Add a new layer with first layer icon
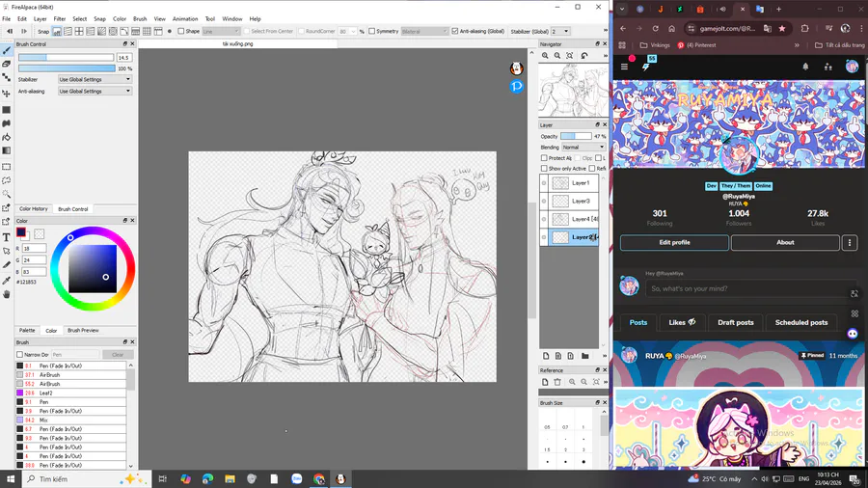Viewport: 868px width, 488px height. point(546,356)
